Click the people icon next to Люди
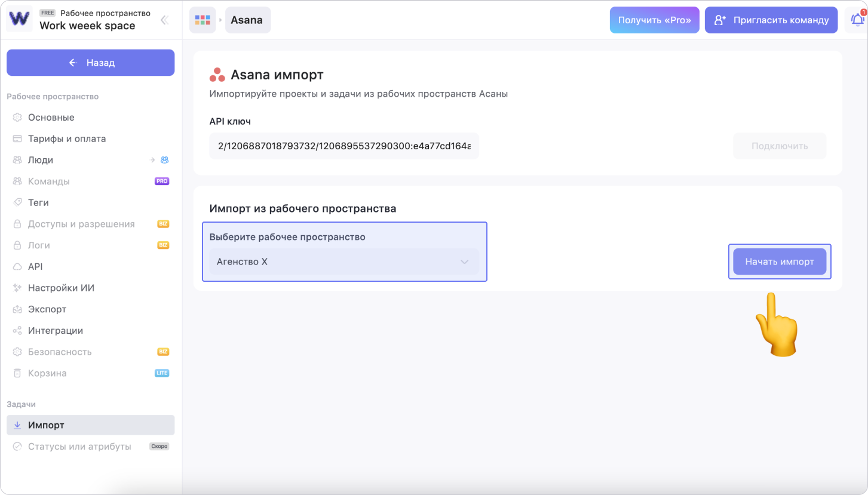Screen dimensions: 868x495 164,160
